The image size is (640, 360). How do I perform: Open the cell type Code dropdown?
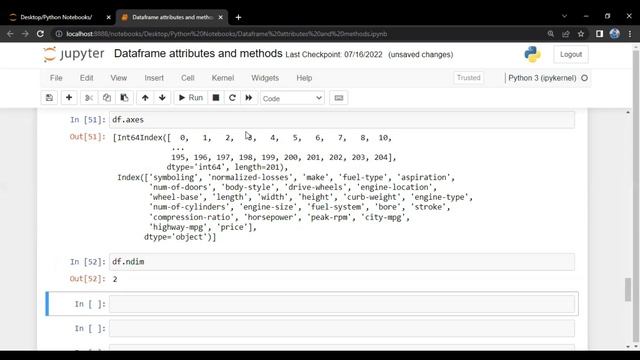pyautogui.click(x=292, y=98)
